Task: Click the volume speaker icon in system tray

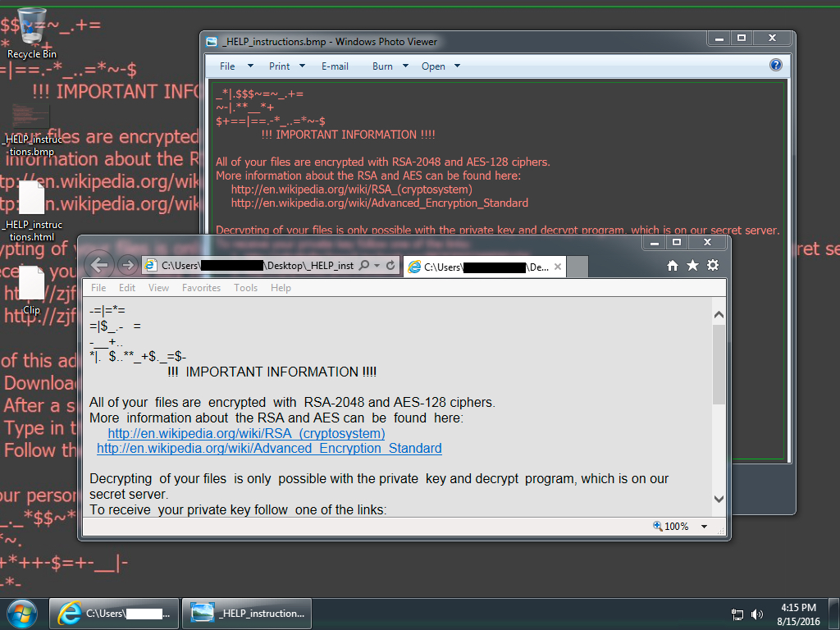Action: coord(756,614)
